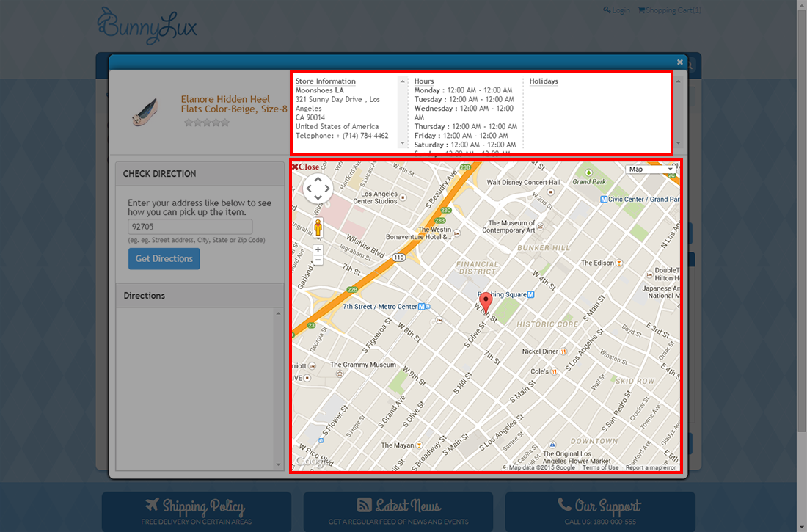Screen dimensions: 807x532
Task: Click the Holidays heading
Action: tap(544, 81)
